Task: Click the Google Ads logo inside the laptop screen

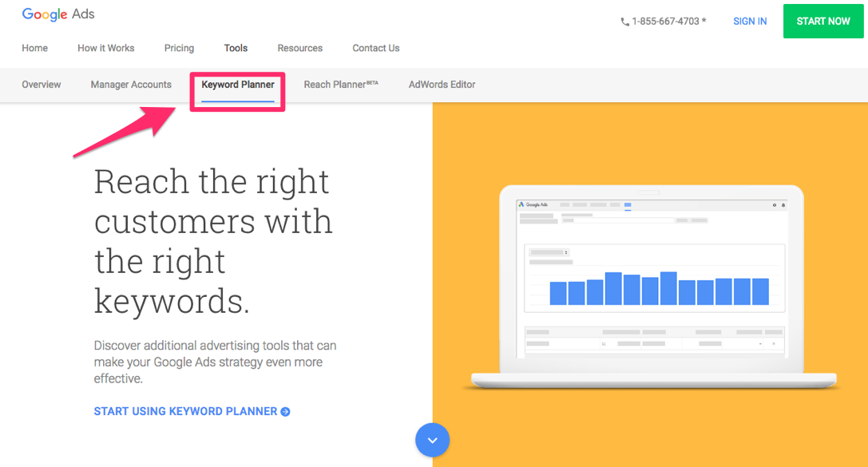Action: click(x=536, y=204)
